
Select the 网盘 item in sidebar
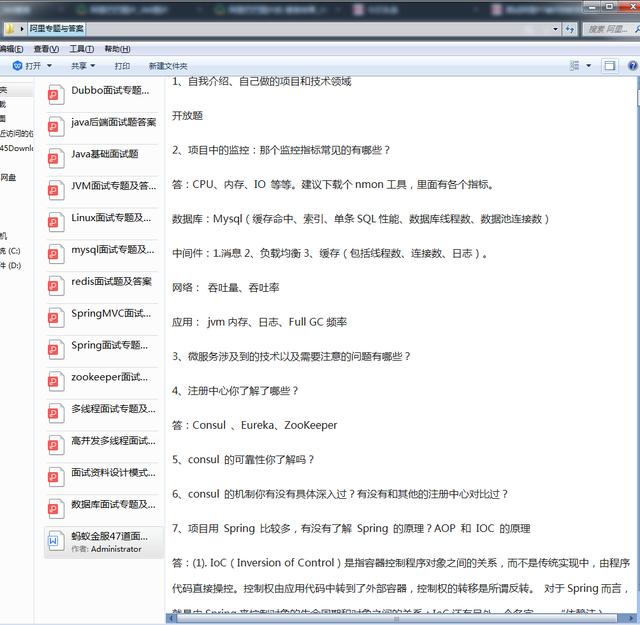point(8,178)
